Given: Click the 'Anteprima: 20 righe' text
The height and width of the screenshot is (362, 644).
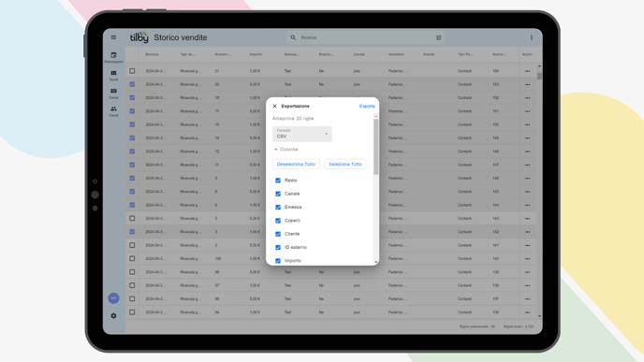Looking at the screenshot, I should point(293,118).
